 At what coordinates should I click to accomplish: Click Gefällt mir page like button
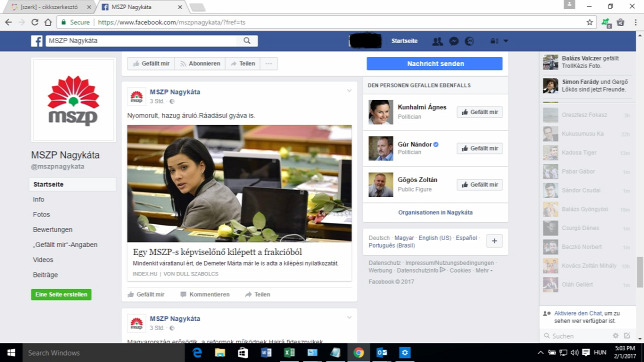point(151,64)
